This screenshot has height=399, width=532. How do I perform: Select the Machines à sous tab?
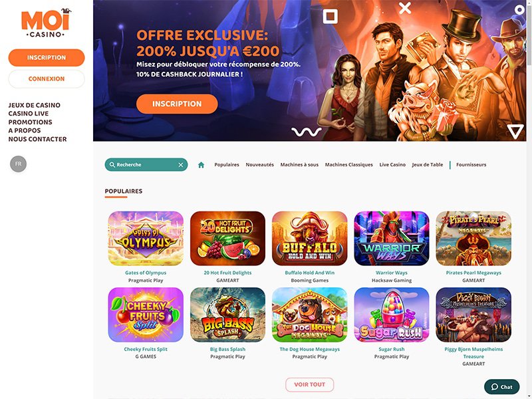point(299,164)
